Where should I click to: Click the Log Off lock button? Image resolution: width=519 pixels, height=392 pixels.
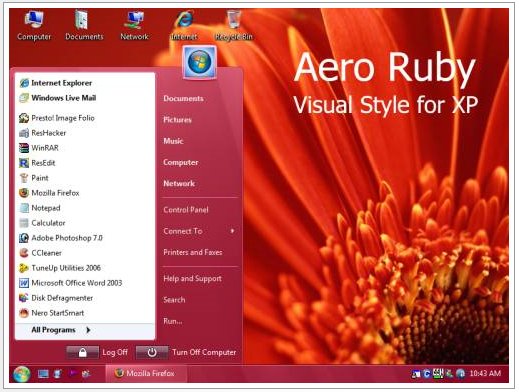click(x=82, y=352)
